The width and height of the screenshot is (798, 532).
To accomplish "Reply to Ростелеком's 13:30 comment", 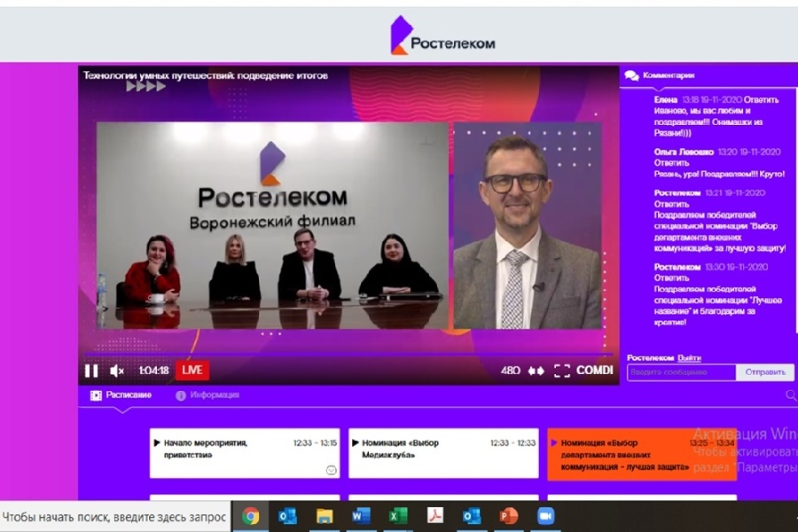I will 671,278.
